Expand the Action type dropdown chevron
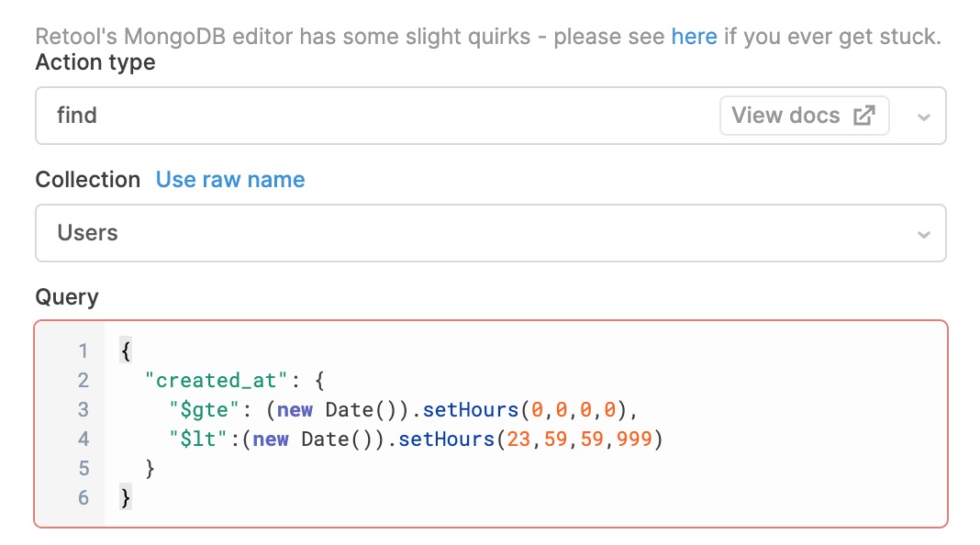The width and height of the screenshot is (980, 545). pos(924,117)
